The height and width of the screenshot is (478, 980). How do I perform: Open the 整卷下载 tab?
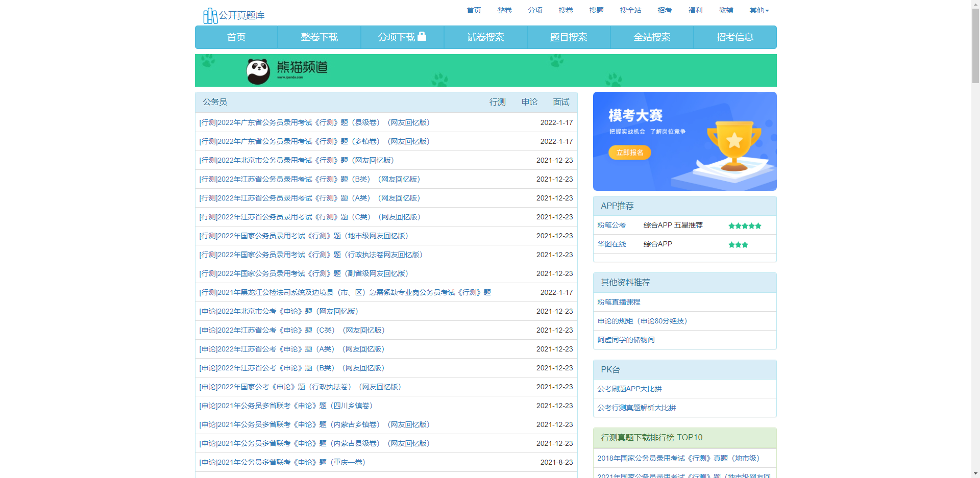(x=319, y=37)
